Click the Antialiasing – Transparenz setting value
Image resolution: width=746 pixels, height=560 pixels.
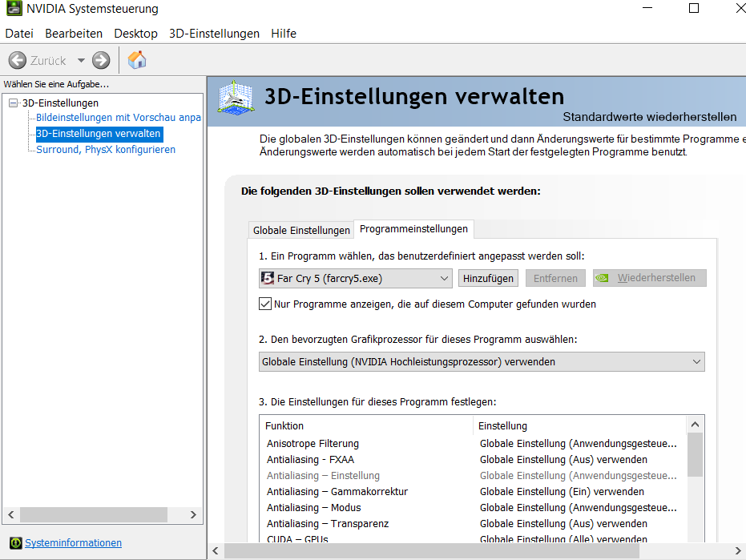click(x=563, y=523)
